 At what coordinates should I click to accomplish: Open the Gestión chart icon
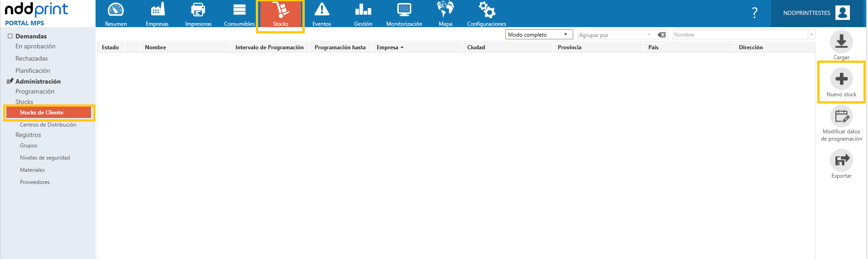tap(363, 9)
